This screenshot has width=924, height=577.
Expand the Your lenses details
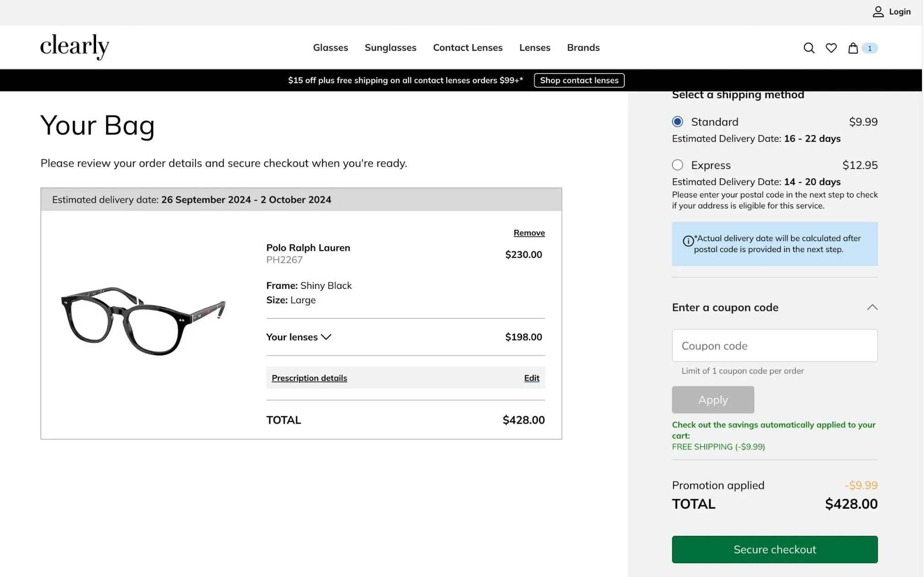click(x=299, y=337)
